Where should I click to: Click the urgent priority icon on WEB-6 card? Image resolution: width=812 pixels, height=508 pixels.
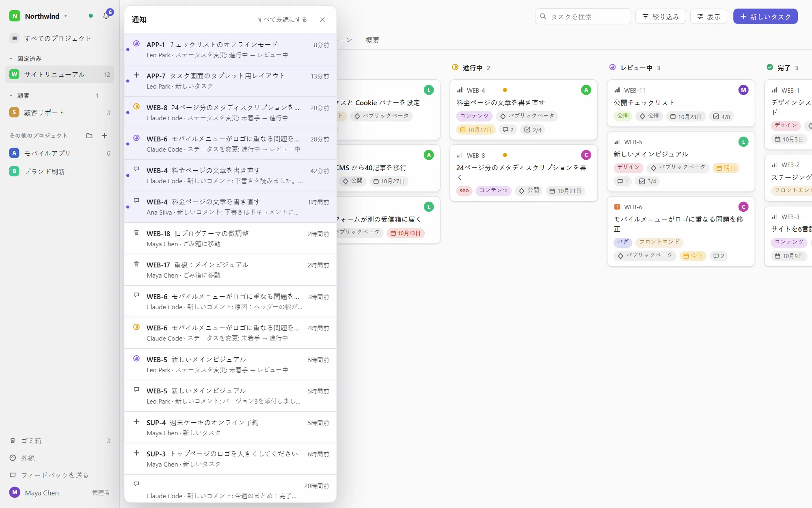pyautogui.click(x=617, y=207)
